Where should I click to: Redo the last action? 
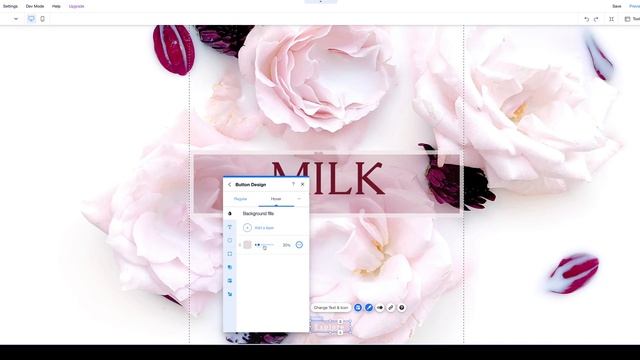coord(596,19)
